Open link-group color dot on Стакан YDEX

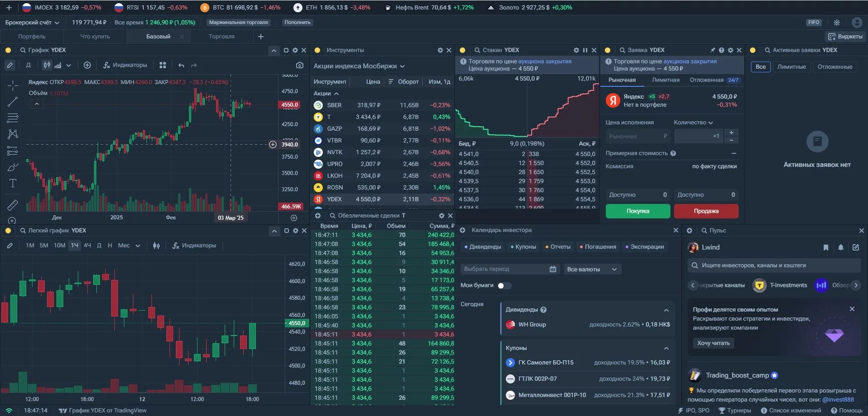click(462, 50)
